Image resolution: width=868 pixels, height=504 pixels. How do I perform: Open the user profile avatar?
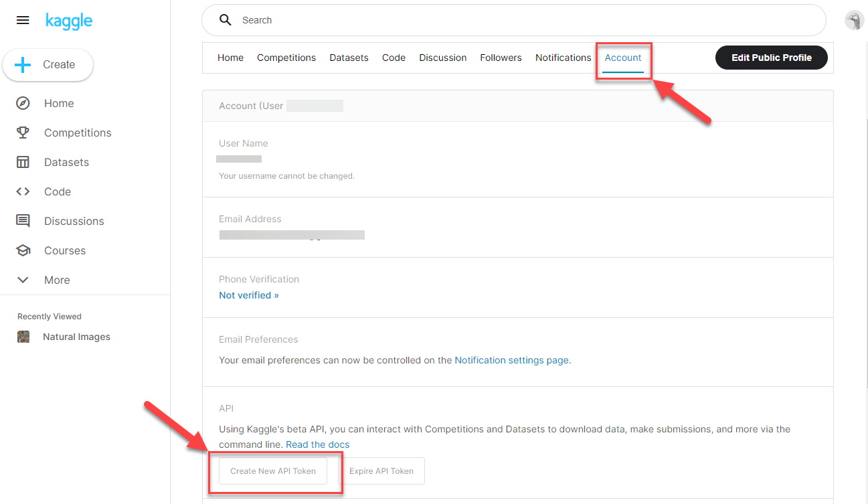(854, 20)
